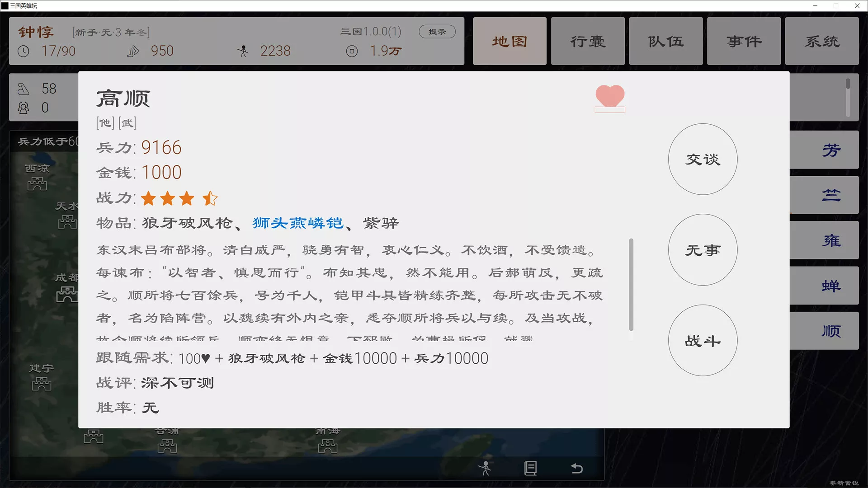Click the [武] tag
This screenshot has width=868, height=488.
127,123
